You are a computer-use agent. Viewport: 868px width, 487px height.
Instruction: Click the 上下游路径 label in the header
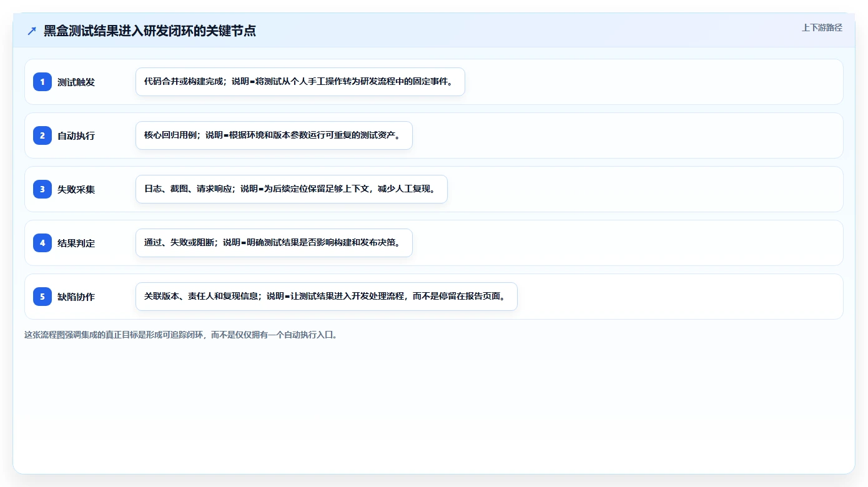(x=822, y=27)
